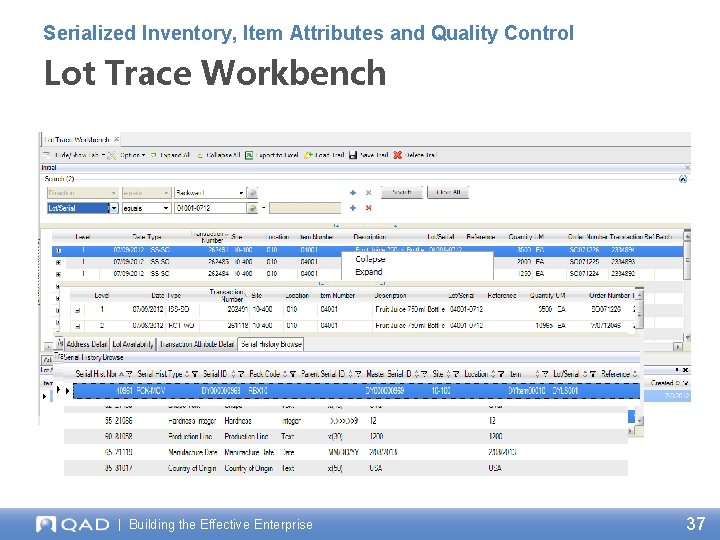Click the Description column header in the top grid
The width and height of the screenshot is (720, 540).
370,237
